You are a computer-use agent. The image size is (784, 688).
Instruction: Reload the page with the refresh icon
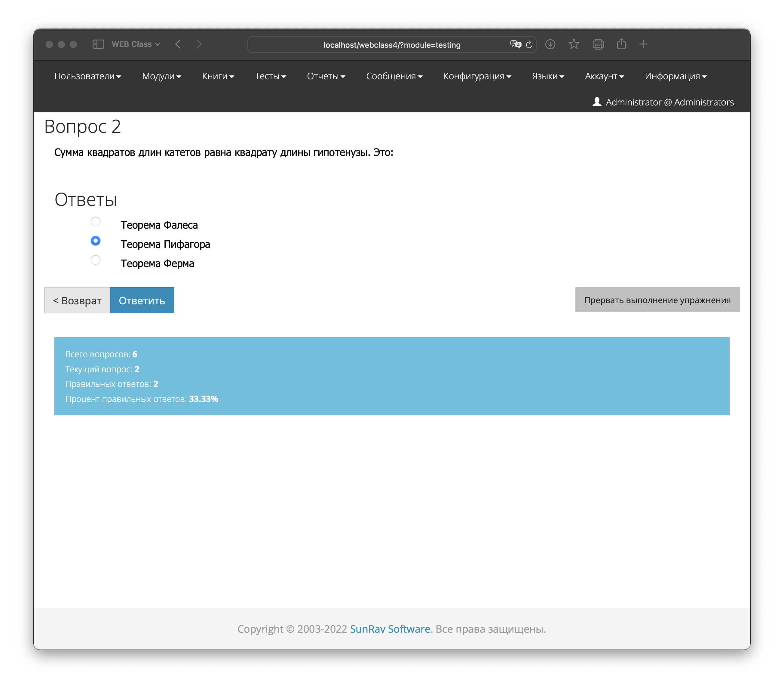coord(529,44)
